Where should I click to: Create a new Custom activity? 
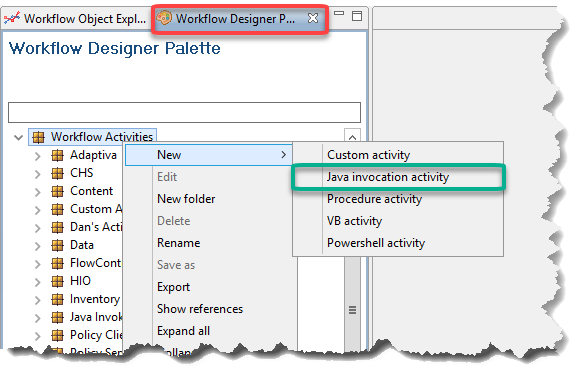pos(368,155)
